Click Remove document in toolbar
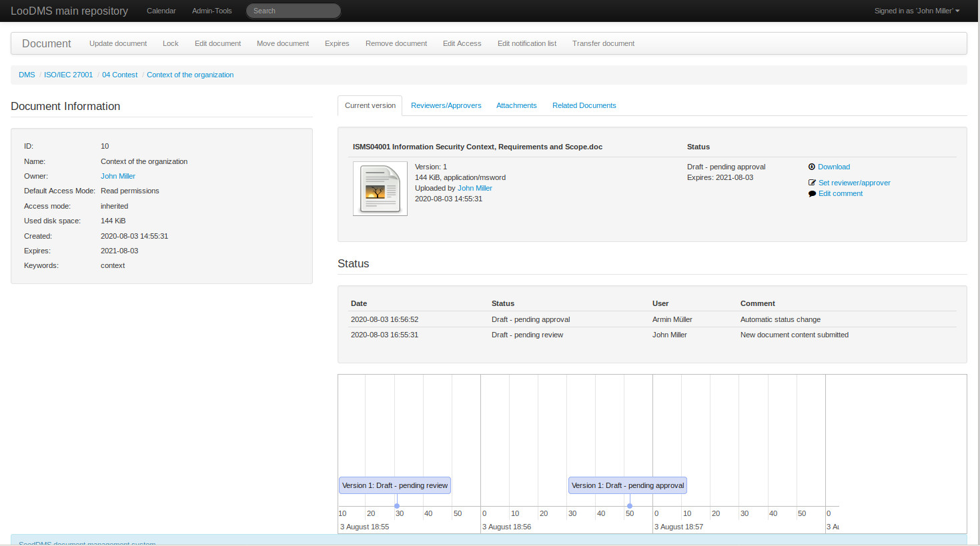Image resolution: width=980 pixels, height=546 pixels. coord(396,43)
